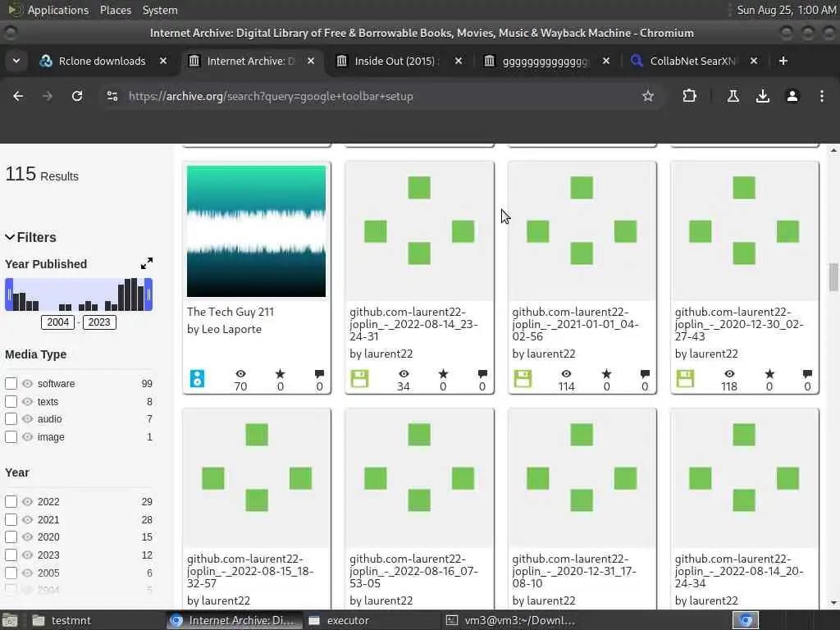Hide texts results using its eye icon
The height and width of the screenshot is (630, 840).
coord(27,401)
